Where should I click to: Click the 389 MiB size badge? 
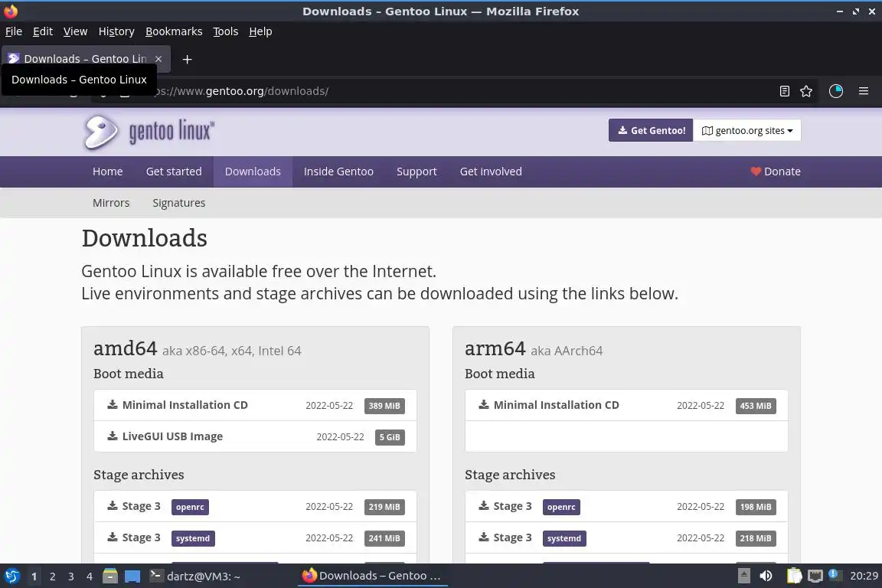[384, 406]
